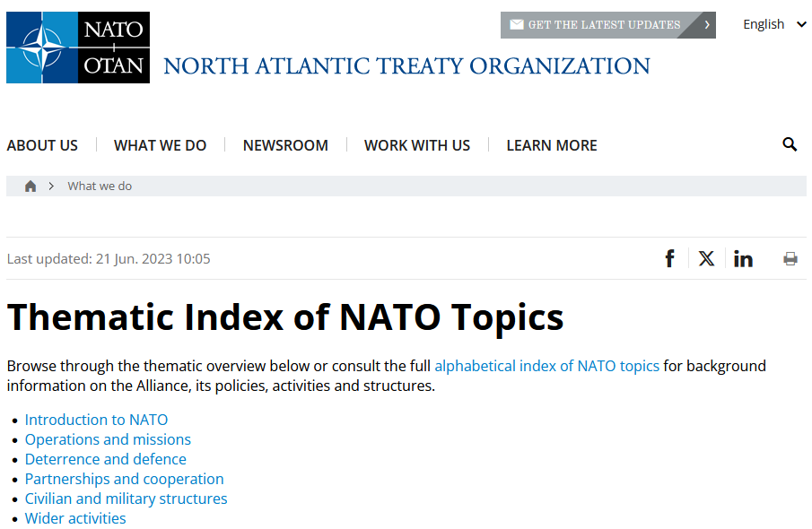Open the Work With Us menu
This screenshot has width=812, height=529.
pos(417,145)
